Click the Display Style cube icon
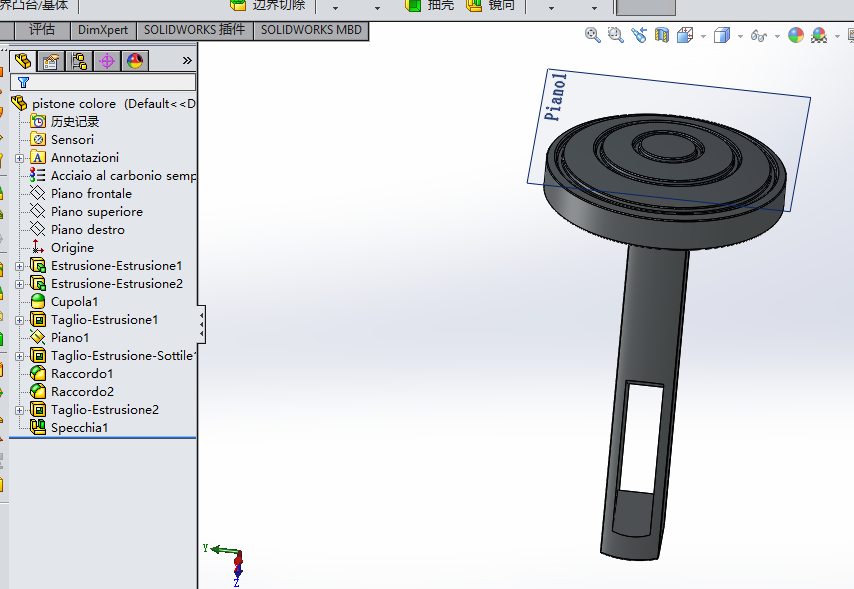Screen dimensions: 854x589 click(722, 35)
